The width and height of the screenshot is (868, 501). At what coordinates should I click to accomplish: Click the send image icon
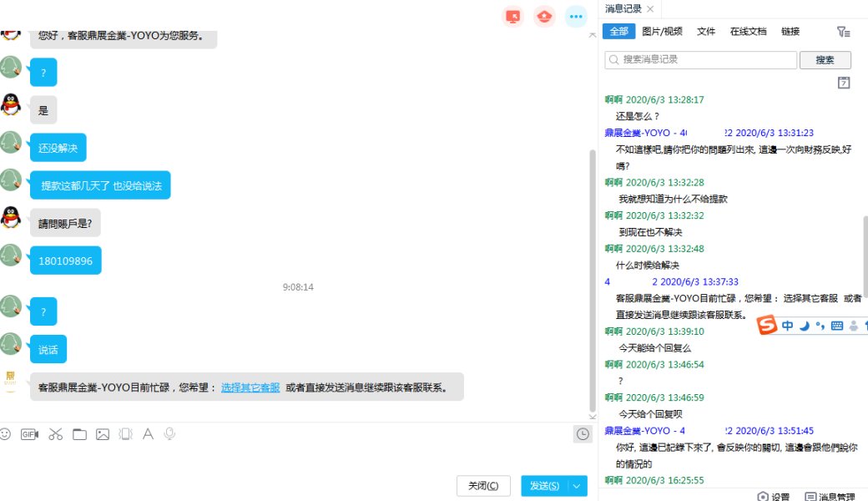coord(103,434)
